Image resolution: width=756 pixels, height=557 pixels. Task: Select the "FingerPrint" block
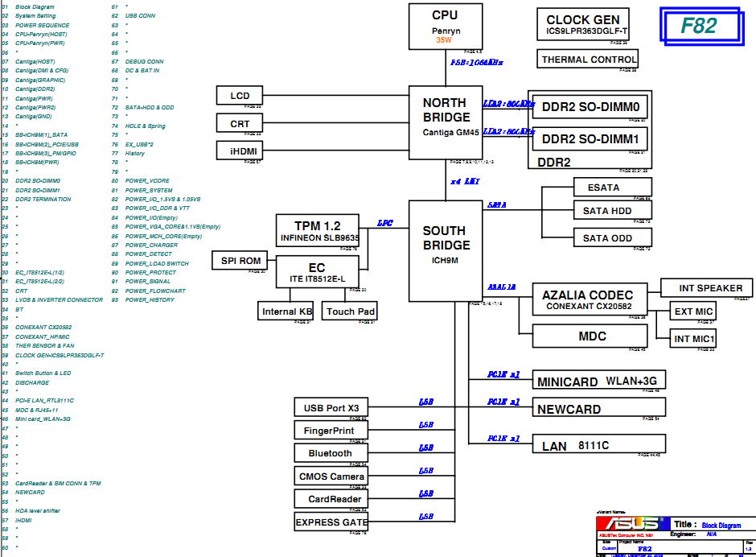click(331, 430)
